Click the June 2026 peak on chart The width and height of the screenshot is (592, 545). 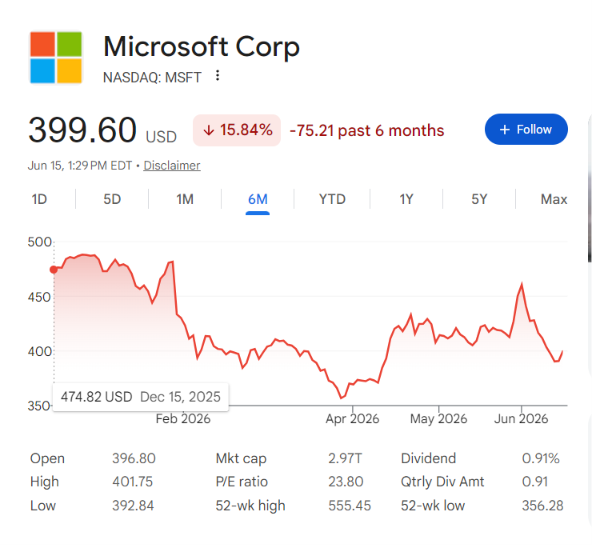tap(522, 284)
